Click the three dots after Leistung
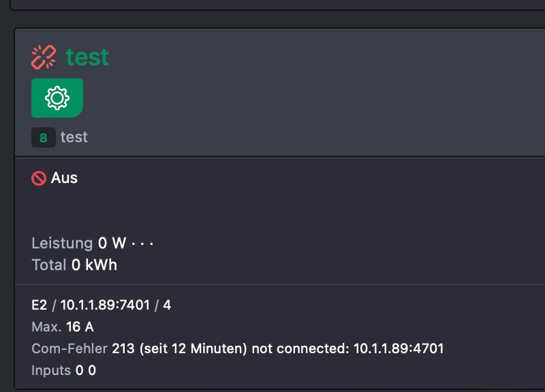 (142, 244)
